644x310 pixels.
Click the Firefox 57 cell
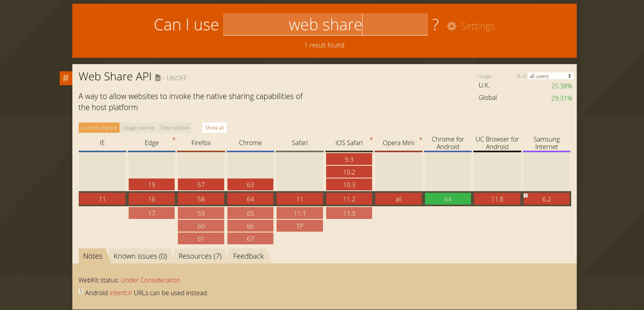click(x=201, y=185)
